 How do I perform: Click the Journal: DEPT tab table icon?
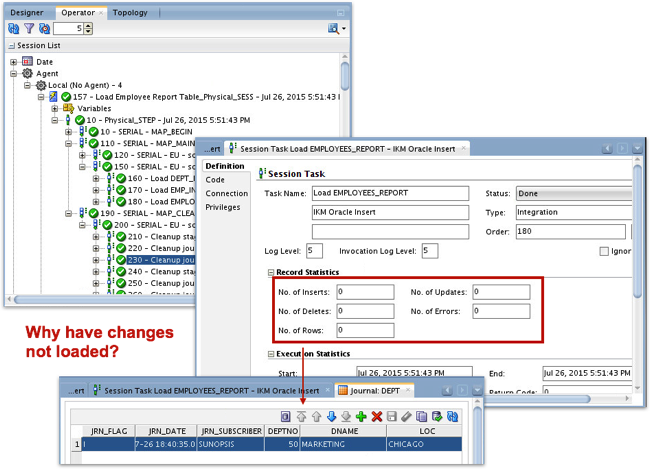pos(342,390)
